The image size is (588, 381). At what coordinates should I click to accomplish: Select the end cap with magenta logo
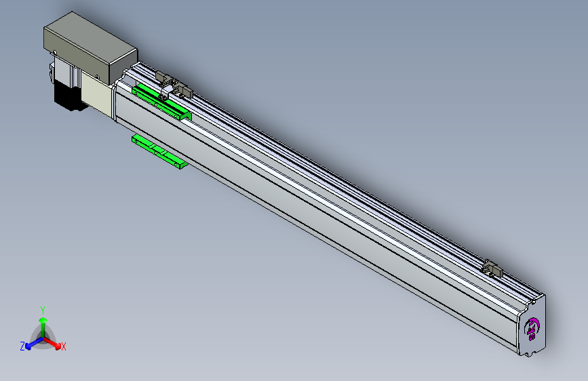click(532, 325)
